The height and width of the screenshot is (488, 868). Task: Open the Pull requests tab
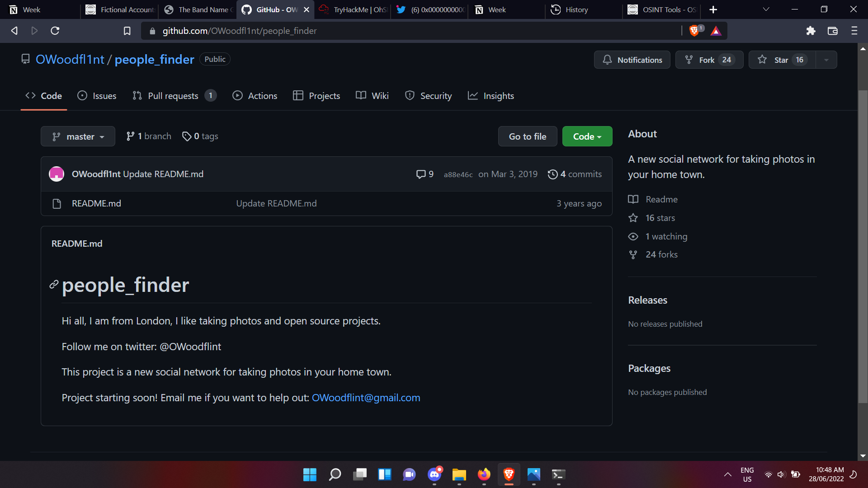click(174, 96)
